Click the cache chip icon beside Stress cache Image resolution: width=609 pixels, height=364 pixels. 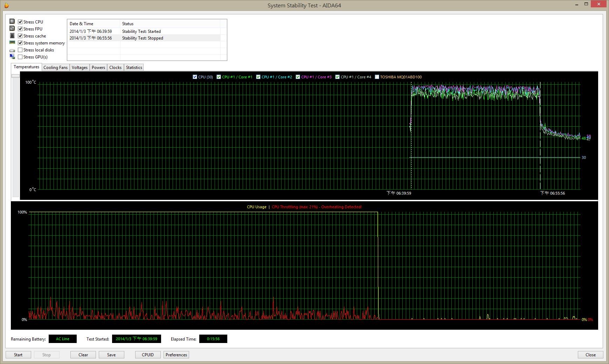click(12, 35)
